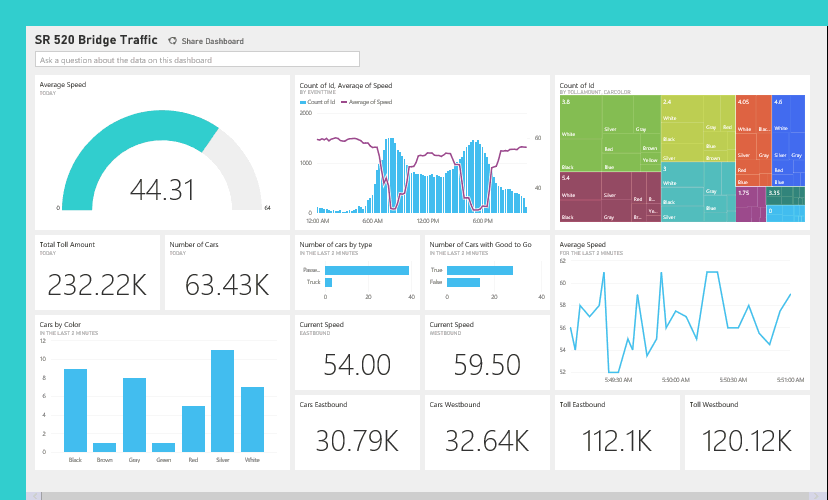The height and width of the screenshot is (500, 828).
Task: Open the Average Speed last 2 minutes line chart
Action: (x=682, y=313)
